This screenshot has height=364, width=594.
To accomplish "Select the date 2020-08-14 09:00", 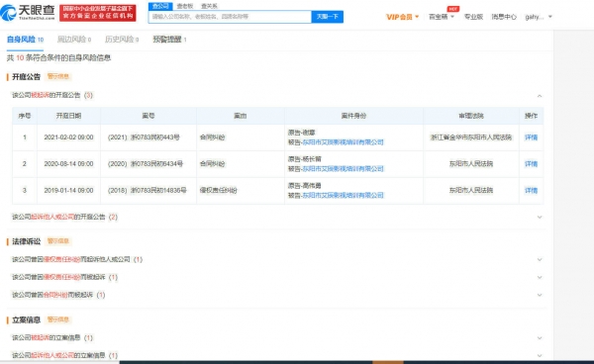I will tap(68, 164).
